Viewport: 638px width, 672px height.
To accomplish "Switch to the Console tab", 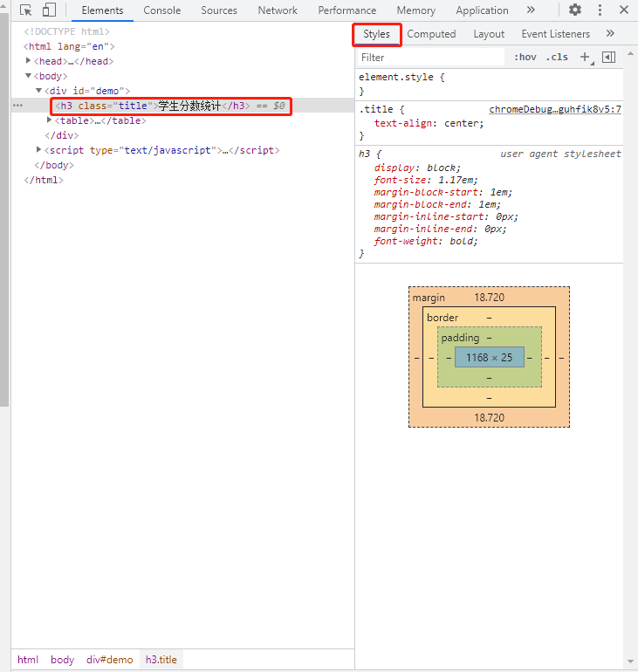I will pos(162,10).
